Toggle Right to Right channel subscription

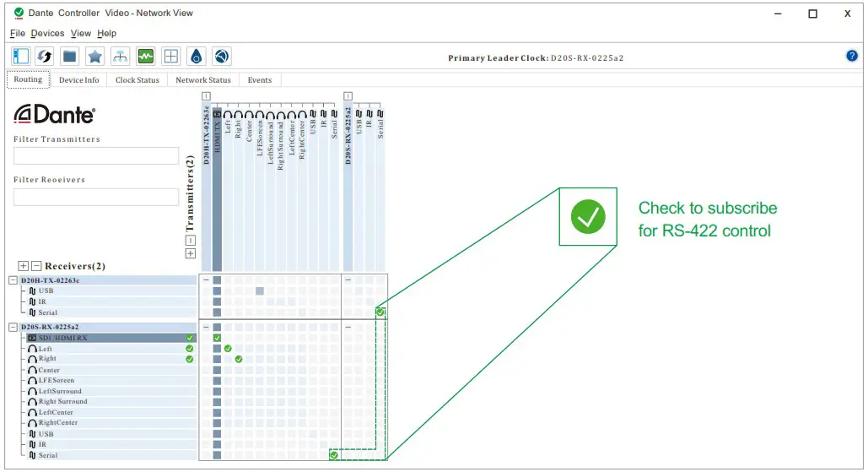(x=239, y=359)
